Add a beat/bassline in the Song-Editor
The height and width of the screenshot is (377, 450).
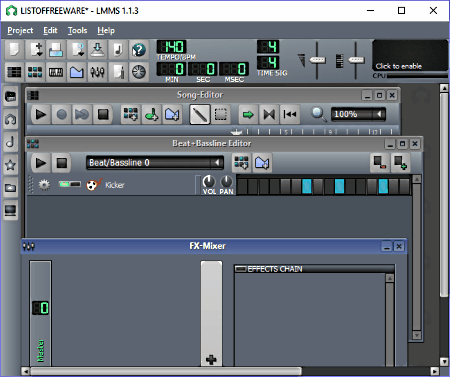[130, 114]
